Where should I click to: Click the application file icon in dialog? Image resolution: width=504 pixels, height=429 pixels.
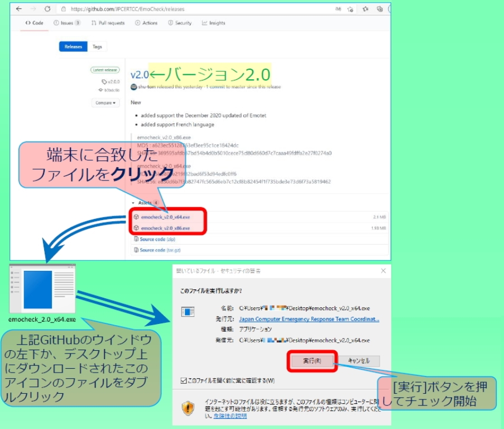188,312
